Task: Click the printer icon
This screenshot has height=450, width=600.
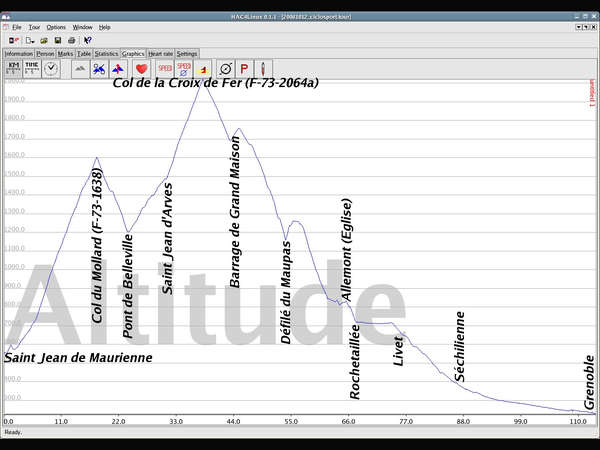Action: coord(72,40)
